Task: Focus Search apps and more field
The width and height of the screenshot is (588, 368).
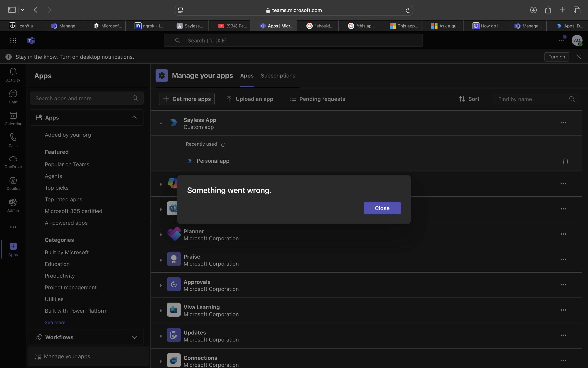Action: 87,98
